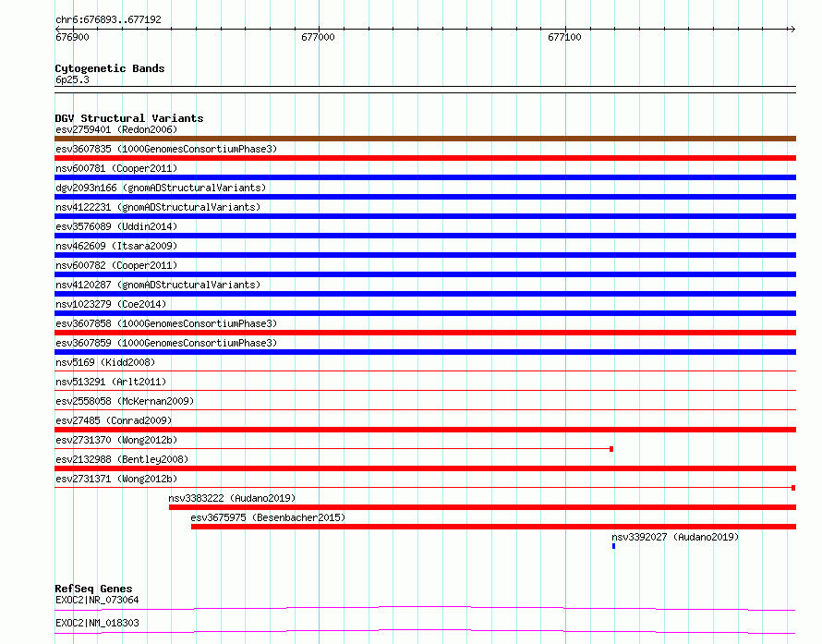Click the 677100 ruler position label
The height and width of the screenshot is (644, 822).
(x=564, y=37)
